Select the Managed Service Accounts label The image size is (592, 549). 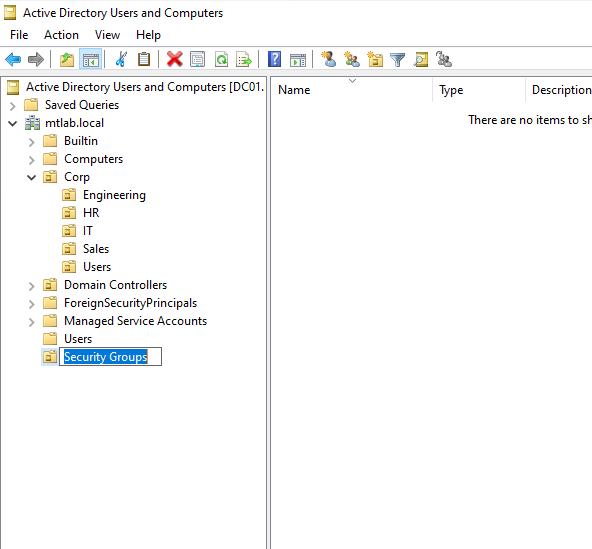136,321
